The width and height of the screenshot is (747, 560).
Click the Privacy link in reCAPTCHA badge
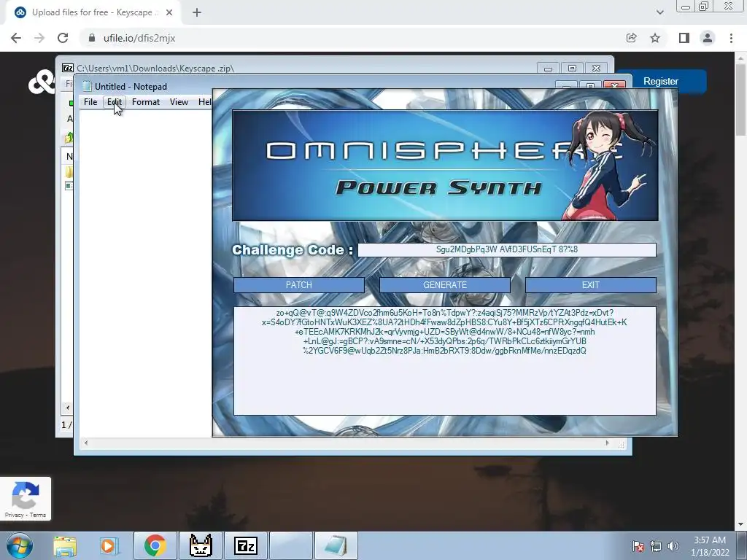coord(14,515)
